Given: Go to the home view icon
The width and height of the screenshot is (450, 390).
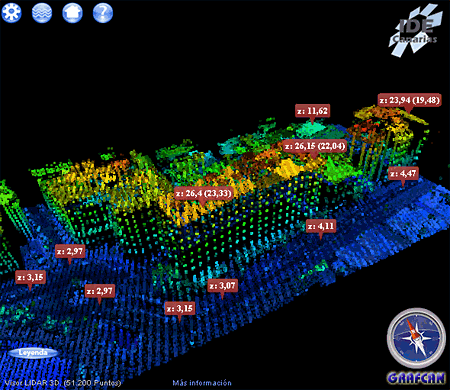Looking at the screenshot, I should click(72, 13).
